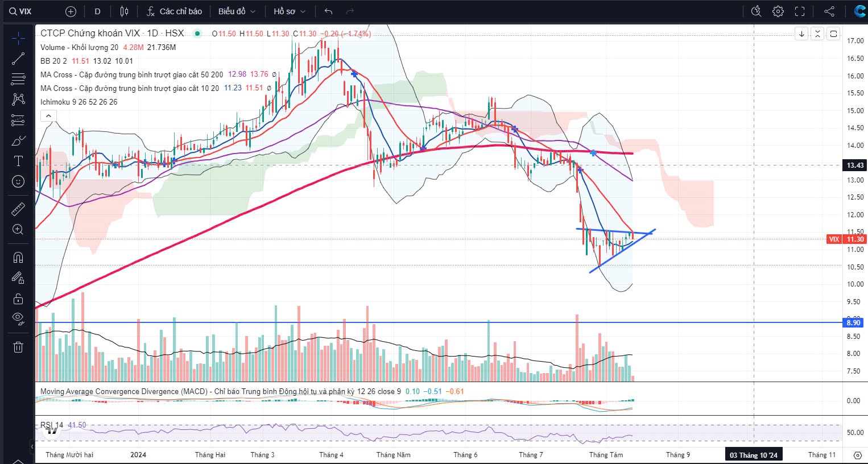
Task: Click the Tháng 11 time axis label
Action: coord(822,455)
